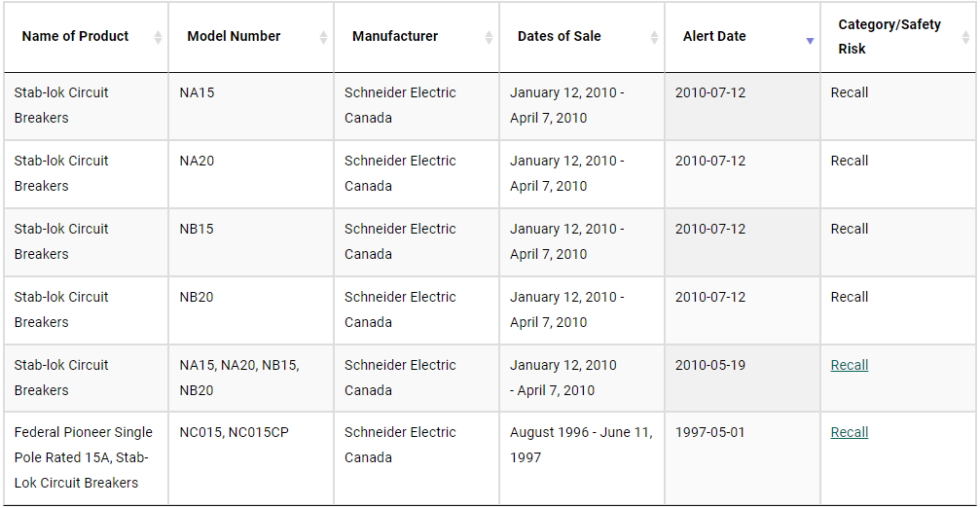Screen dimensions: 980x508
Task: Sort by Name of Product arrows icon
Action: coord(158,38)
